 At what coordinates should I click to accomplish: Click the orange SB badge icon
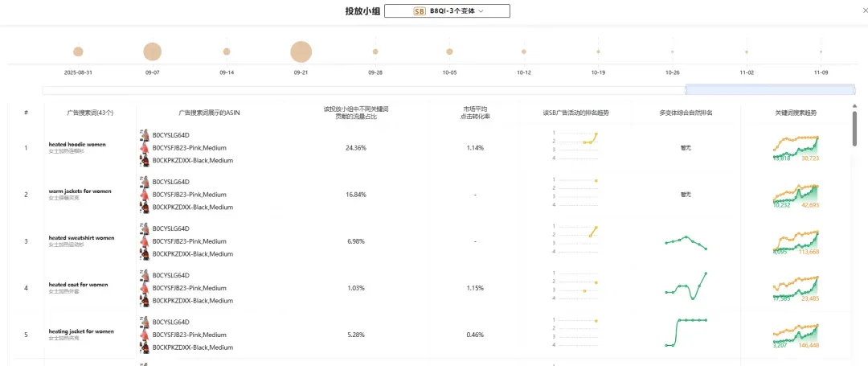[420, 11]
